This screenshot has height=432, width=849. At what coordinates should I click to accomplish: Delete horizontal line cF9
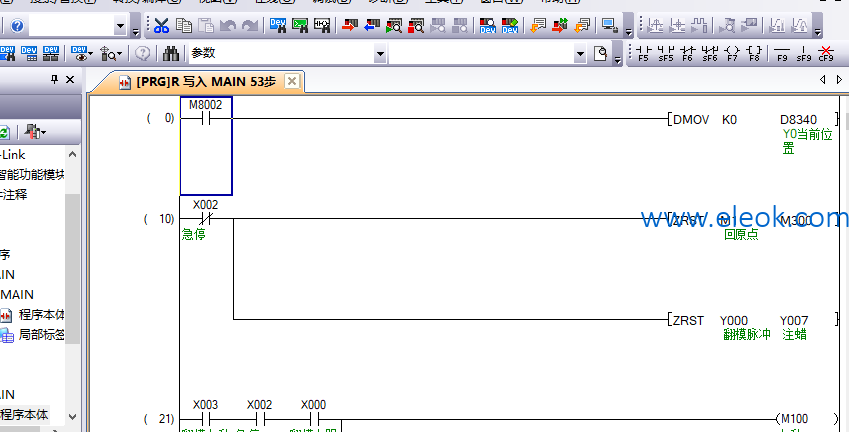826,53
